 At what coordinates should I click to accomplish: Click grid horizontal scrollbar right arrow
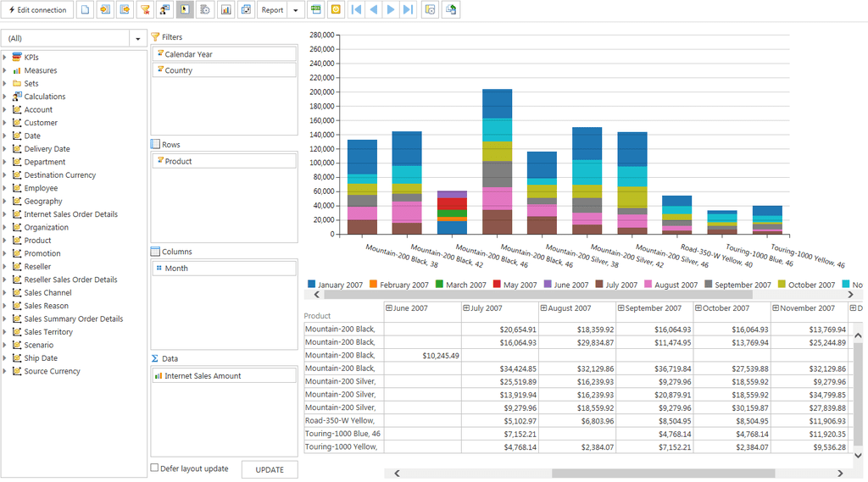pos(840,474)
